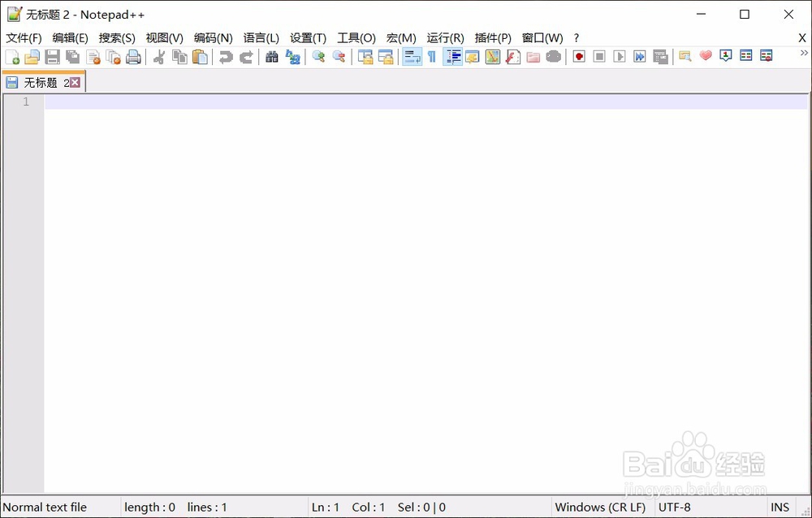Open Find with the binoculars icon
This screenshot has height=518, width=812.
click(272, 57)
